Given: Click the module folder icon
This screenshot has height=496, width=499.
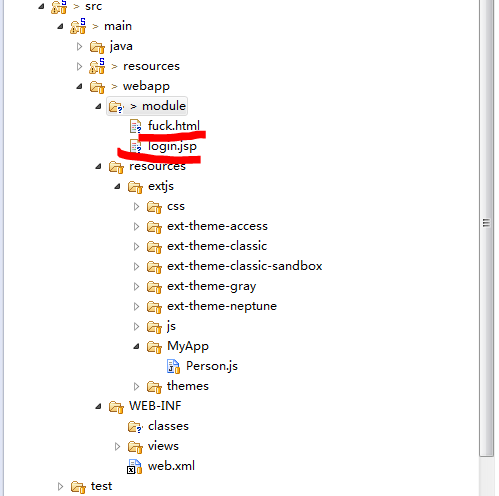Looking at the screenshot, I should [116, 107].
